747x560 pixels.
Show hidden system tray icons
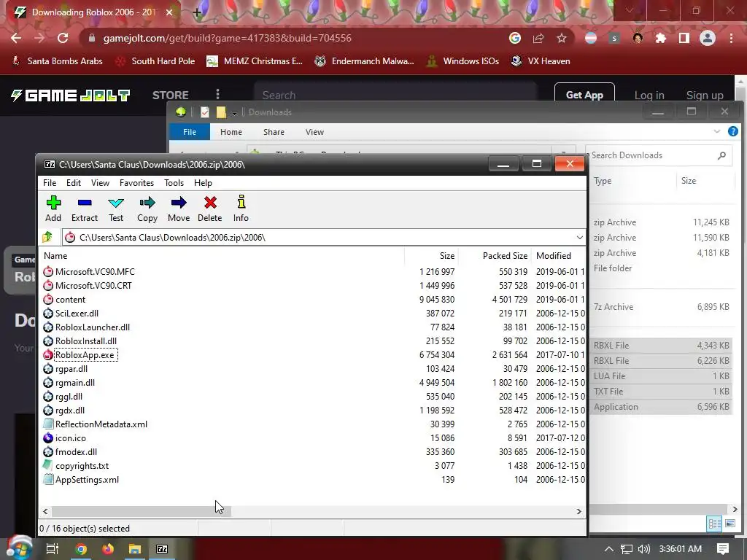point(609,549)
